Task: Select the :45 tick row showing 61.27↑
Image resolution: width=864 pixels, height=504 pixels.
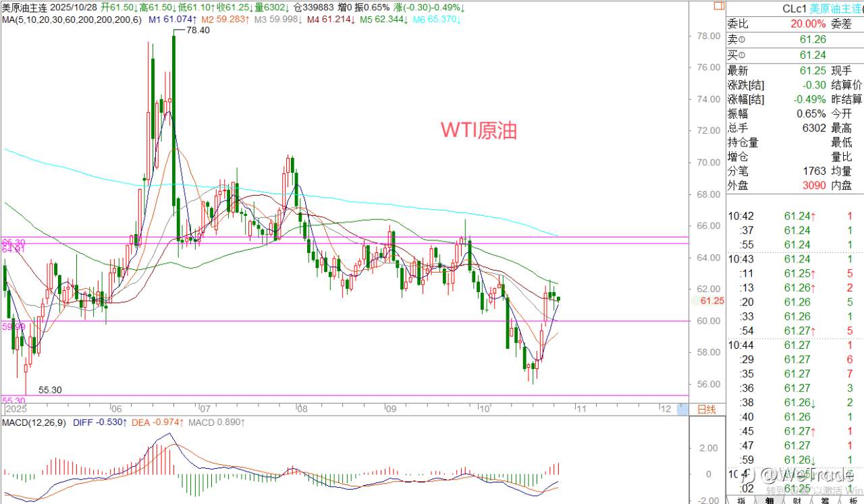Action: point(795,431)
